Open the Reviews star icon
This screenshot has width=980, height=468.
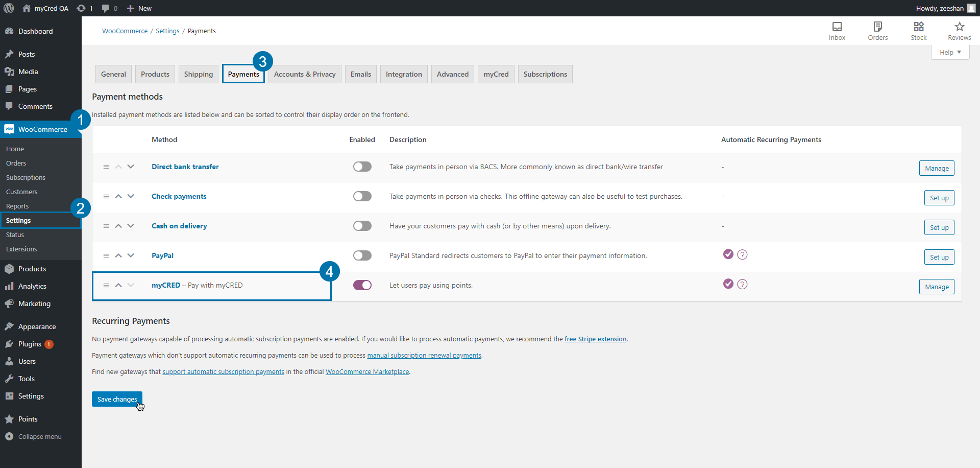(960, 27)
